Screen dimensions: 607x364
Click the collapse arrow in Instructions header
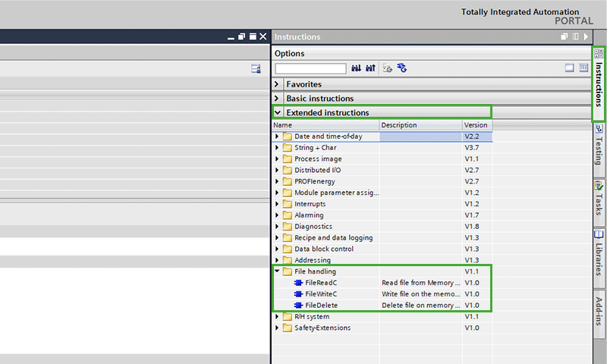(586, 36)
